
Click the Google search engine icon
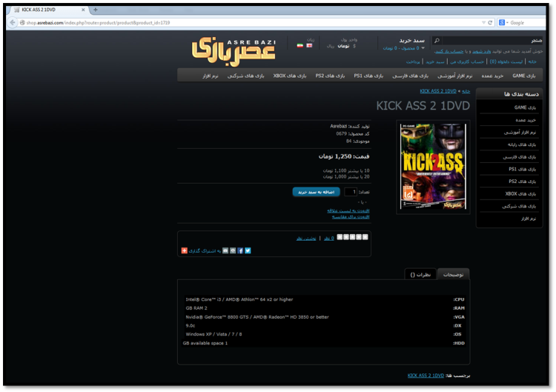tap(502, 23)
